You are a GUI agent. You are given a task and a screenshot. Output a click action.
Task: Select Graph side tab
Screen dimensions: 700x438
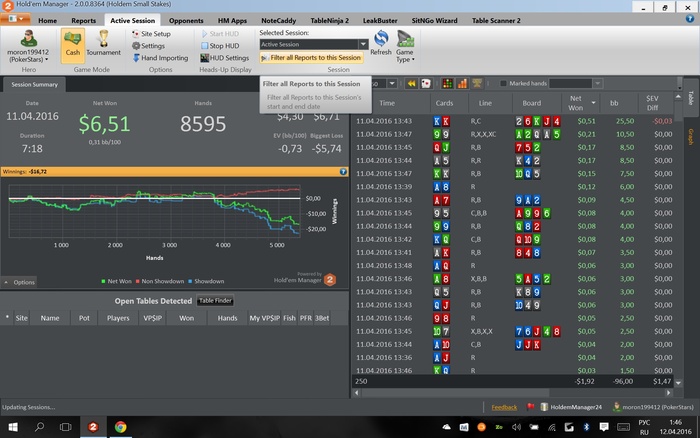pos(690,137)
